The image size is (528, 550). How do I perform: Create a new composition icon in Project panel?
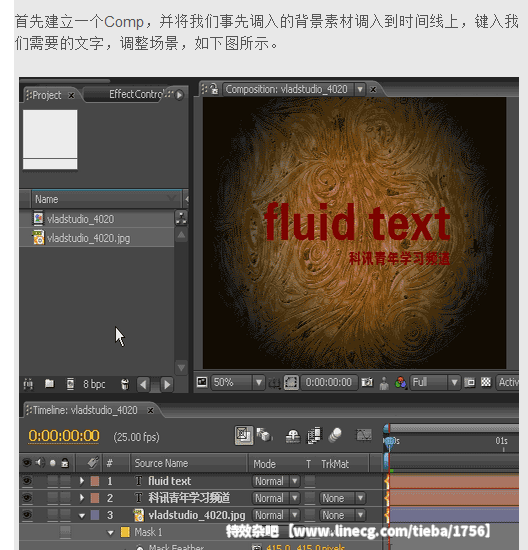(70, 384)
